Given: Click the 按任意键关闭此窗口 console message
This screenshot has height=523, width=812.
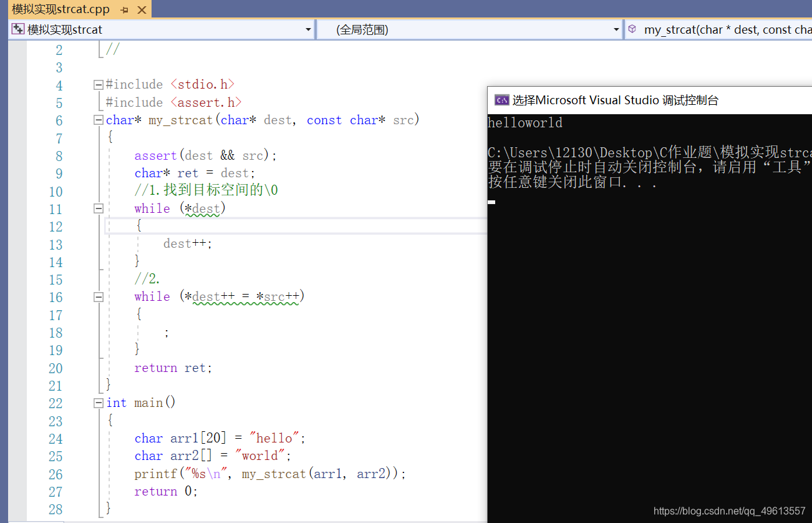Looking at the screenshot, I should pos(573,183).
